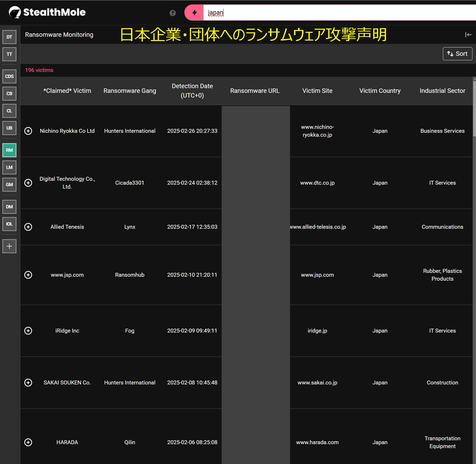476x464 pixels.
Task: Click the vertical scrollbar of the table
Action: (x=474, y=109)
